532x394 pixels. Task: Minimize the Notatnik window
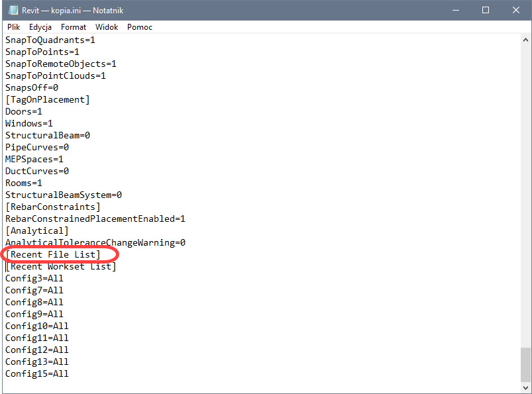coord(455,11)
